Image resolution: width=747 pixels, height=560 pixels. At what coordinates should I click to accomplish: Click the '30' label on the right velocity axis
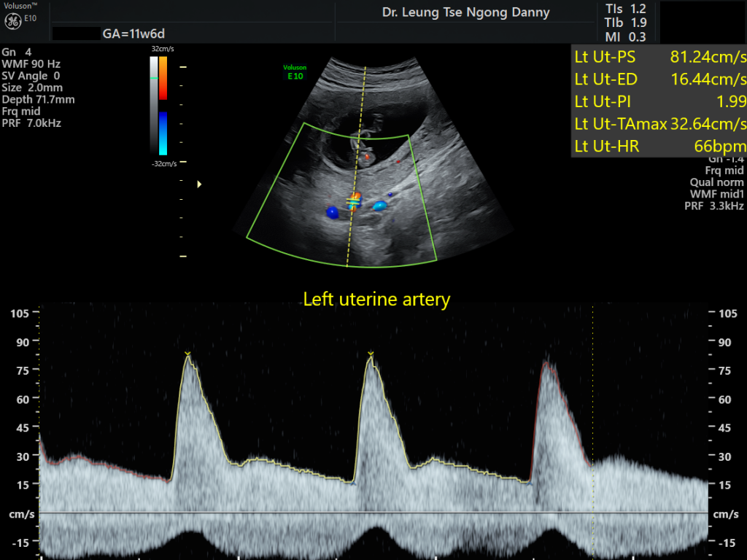click(x=724, y=456)
